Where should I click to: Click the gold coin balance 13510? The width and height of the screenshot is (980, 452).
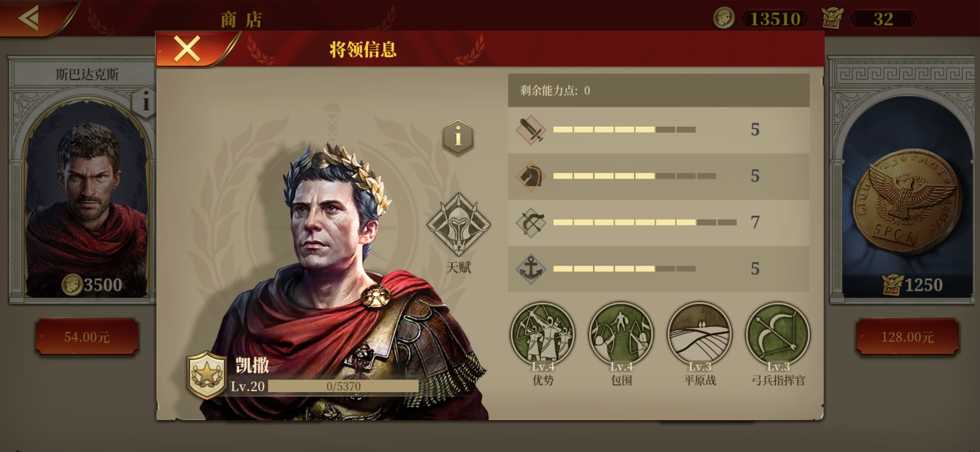[775, 19]
